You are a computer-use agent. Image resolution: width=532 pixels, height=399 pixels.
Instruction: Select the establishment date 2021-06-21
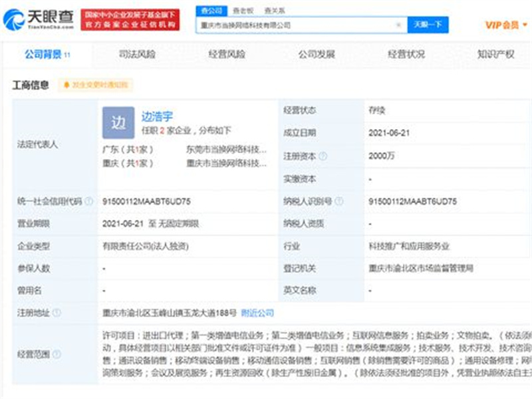[x=389, y=133]
